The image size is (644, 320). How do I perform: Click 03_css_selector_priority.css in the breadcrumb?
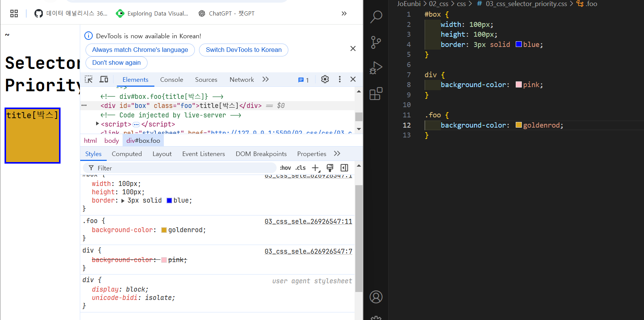pyautogui.click(x=526, y=4)
